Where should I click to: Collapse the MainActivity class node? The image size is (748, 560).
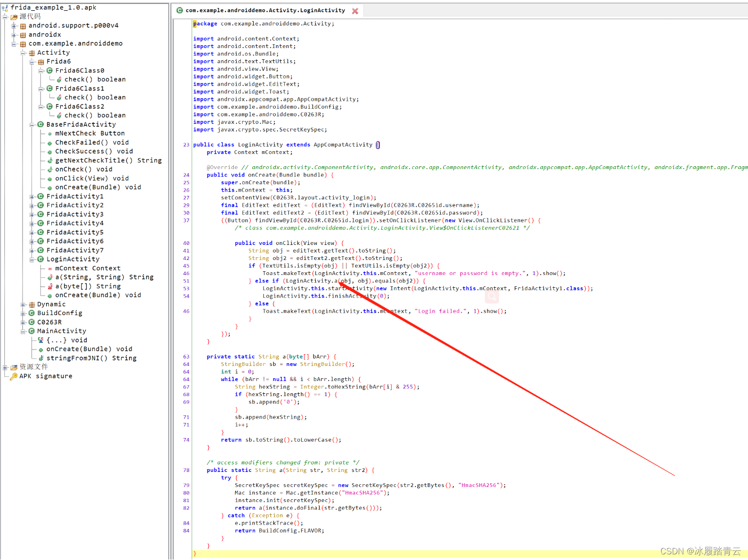point(23,331)
